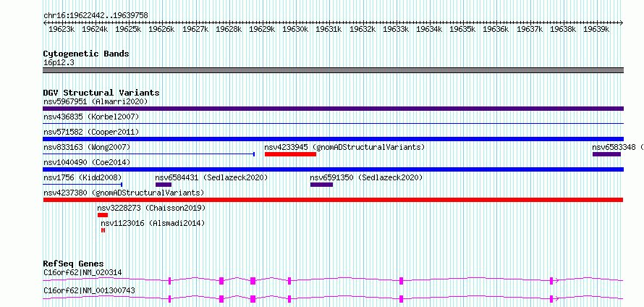Viewport: 644px width, 307px height.
Task: Select the dark purple nsv5967951 variant bar
Action: (x=333, y=109)
